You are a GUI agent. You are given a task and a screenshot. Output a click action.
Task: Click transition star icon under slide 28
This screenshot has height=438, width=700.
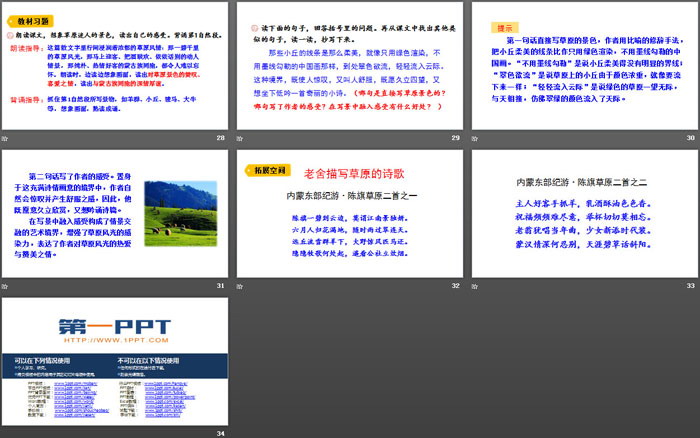tap(6, 138)
